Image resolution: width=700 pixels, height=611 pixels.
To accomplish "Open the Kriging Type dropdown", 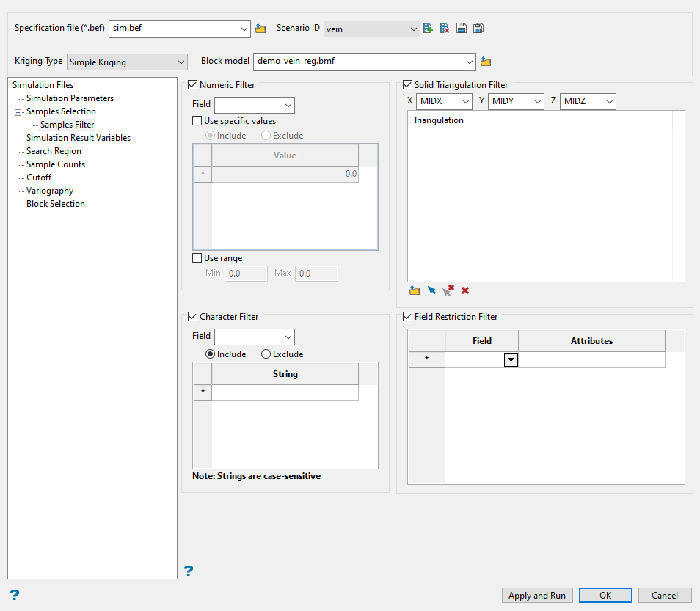I will [x=127, y=62].
